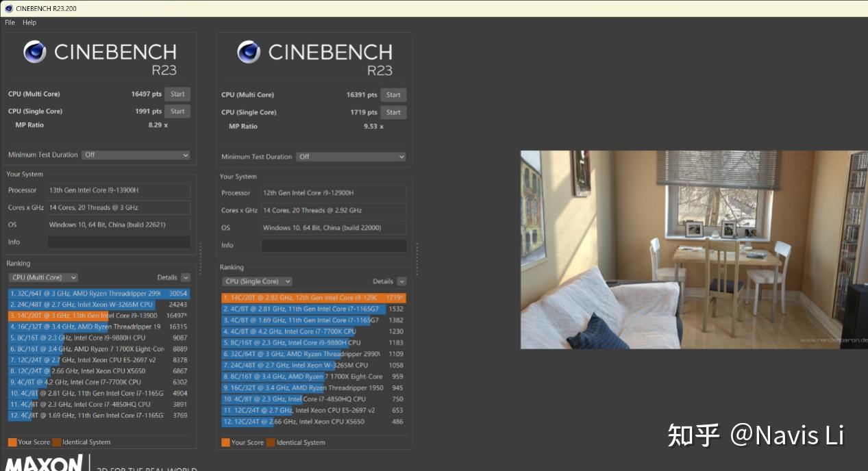Start Single Core test with 1719 pts
Screen dimensions: 868x471
393,112
